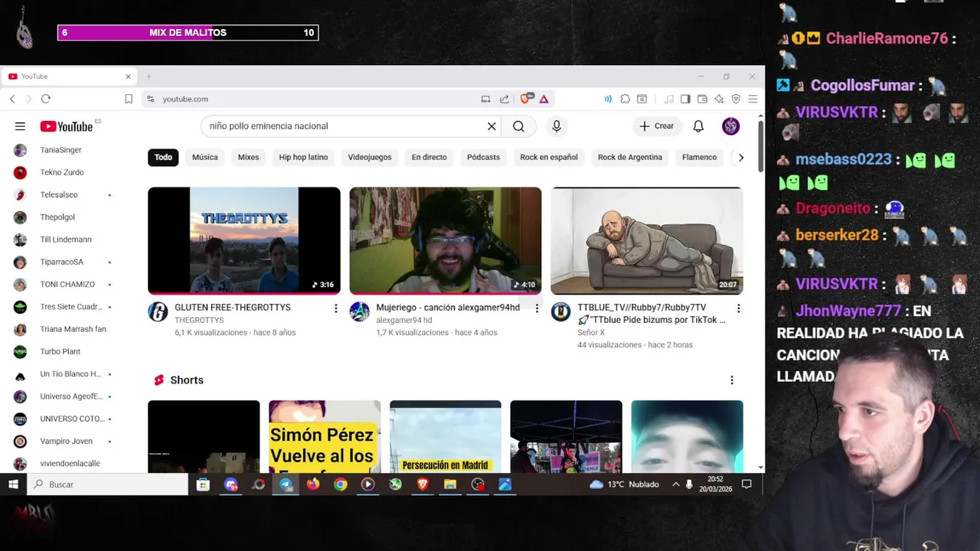
Task: Open the browser extensions puzzle icon
Action: click(x=626, y=99)
